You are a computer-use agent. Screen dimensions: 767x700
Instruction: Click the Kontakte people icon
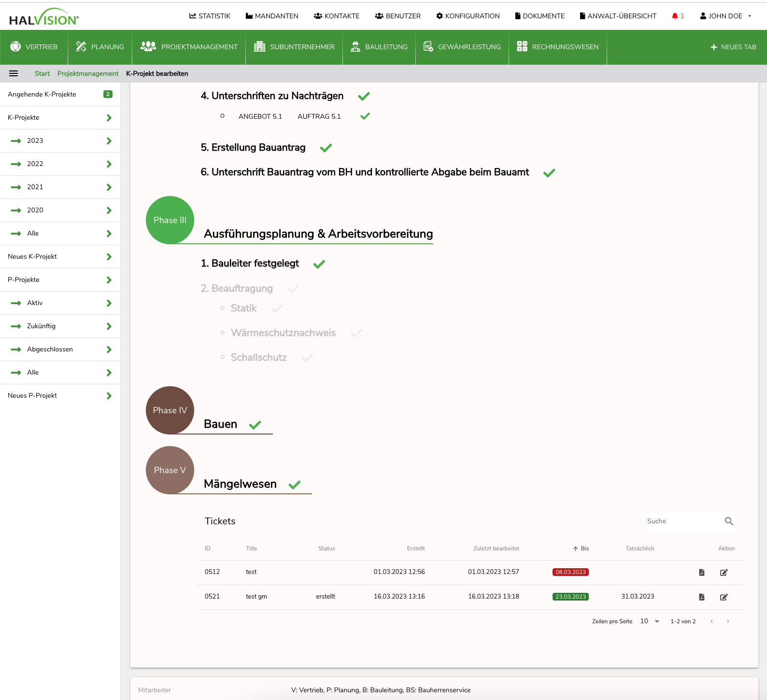tap(318, 16)
